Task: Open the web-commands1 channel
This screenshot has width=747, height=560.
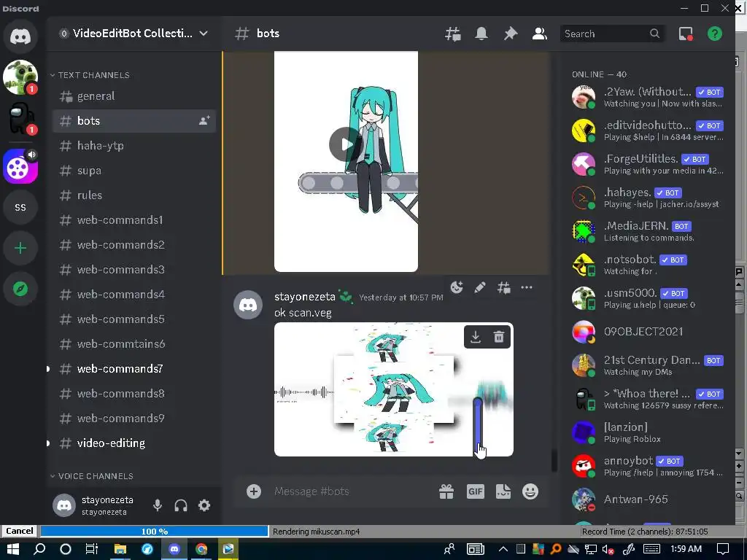Action: coord(134,220)
